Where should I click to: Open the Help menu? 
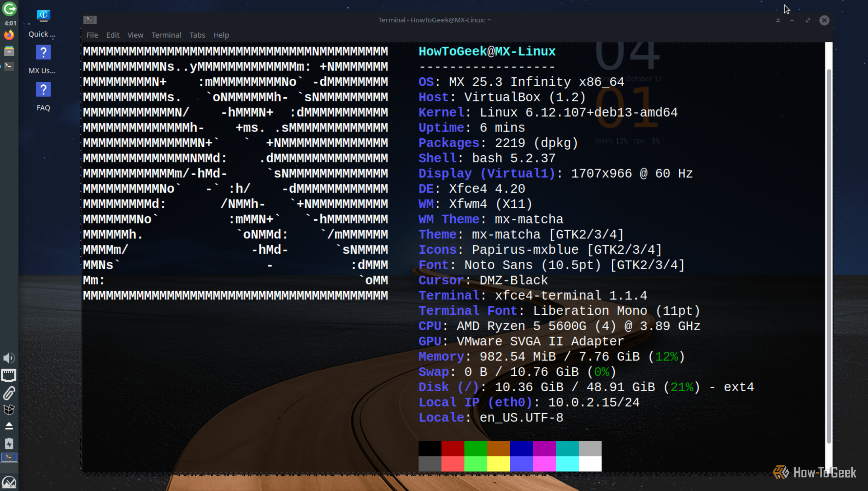point(221,35)
